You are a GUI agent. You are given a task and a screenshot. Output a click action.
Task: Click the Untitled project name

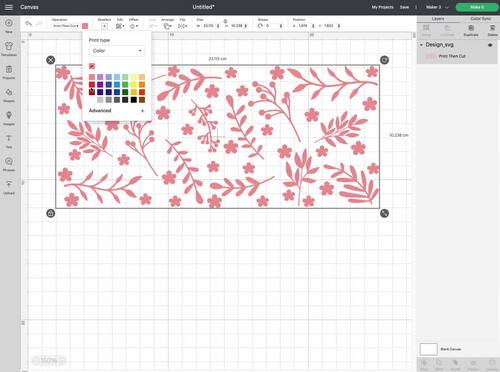203,7
